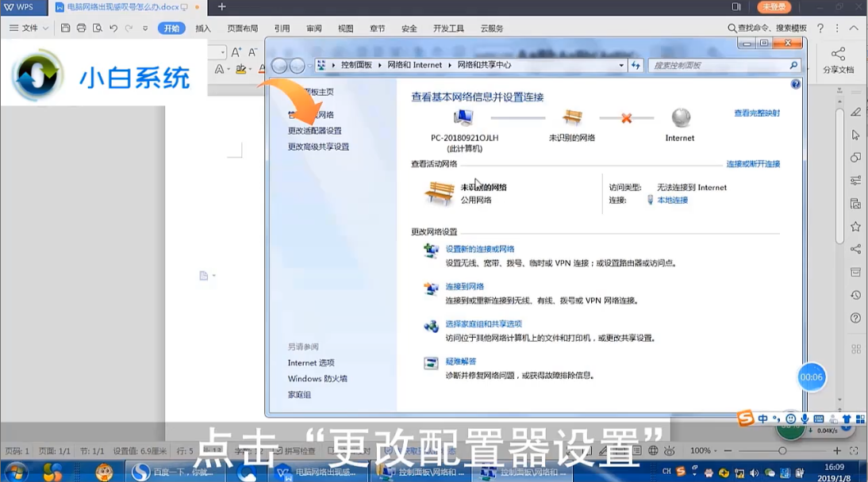Open the 页面布局 ribbon tab
The image size is (868, 482).
point(243,29)
